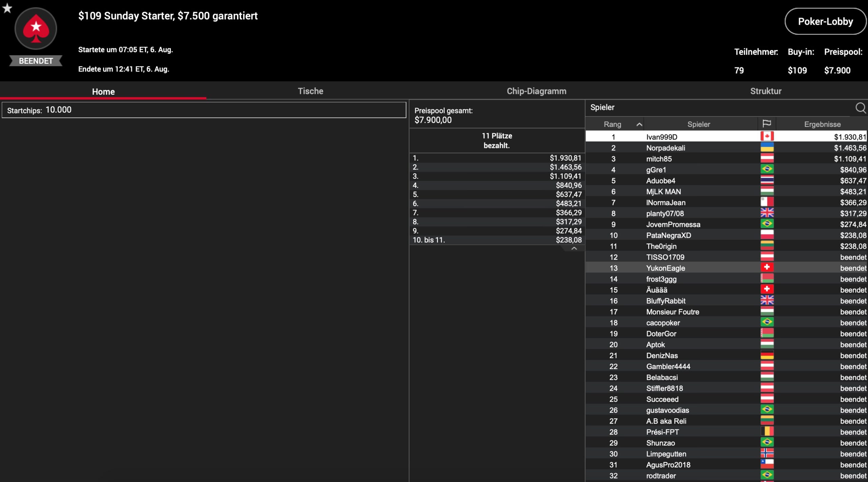This screenshot has width=868, height=482.
Task: Collapse the payout list chevron
Action: click(574, 249)
